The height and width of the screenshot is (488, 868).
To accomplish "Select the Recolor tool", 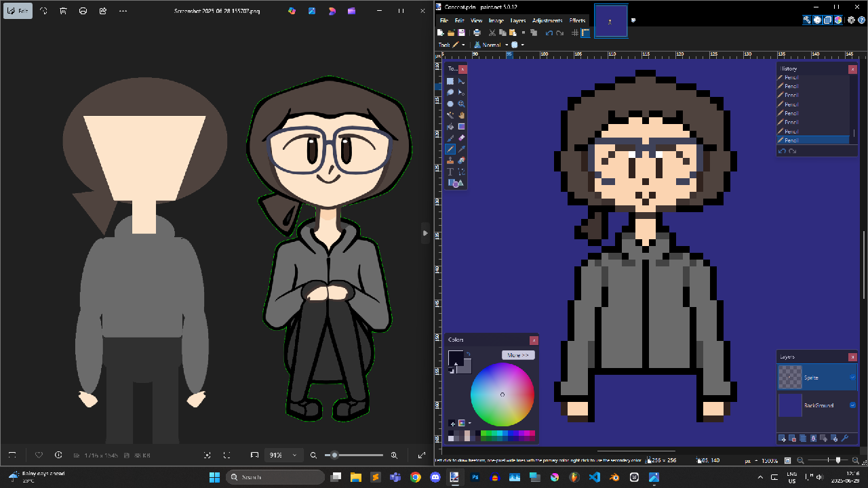I will tap(461, 161).
